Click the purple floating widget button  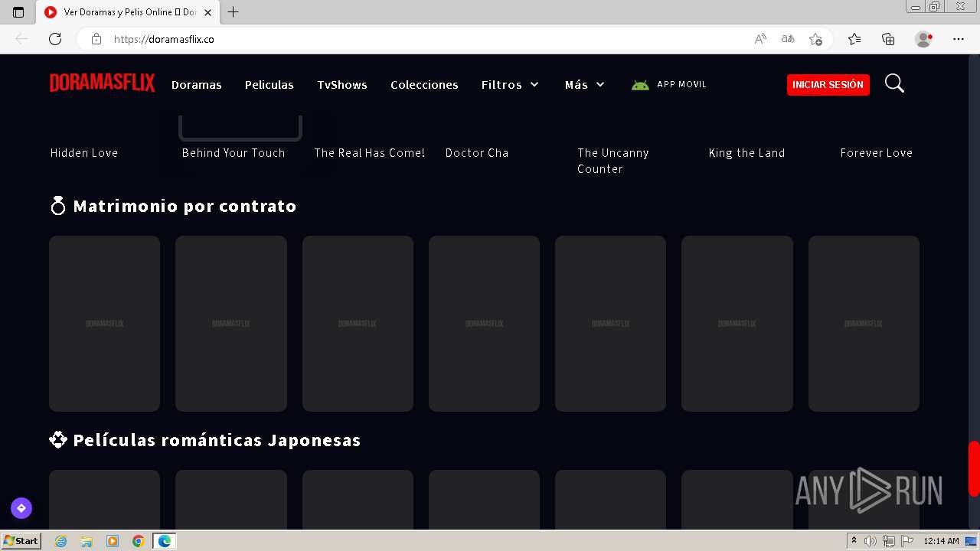[21, 507]
